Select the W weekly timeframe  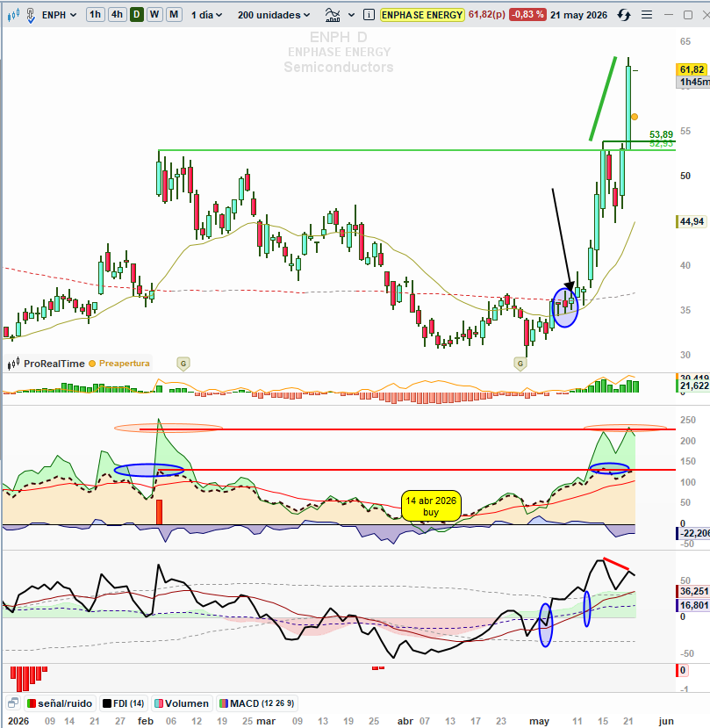154,14
